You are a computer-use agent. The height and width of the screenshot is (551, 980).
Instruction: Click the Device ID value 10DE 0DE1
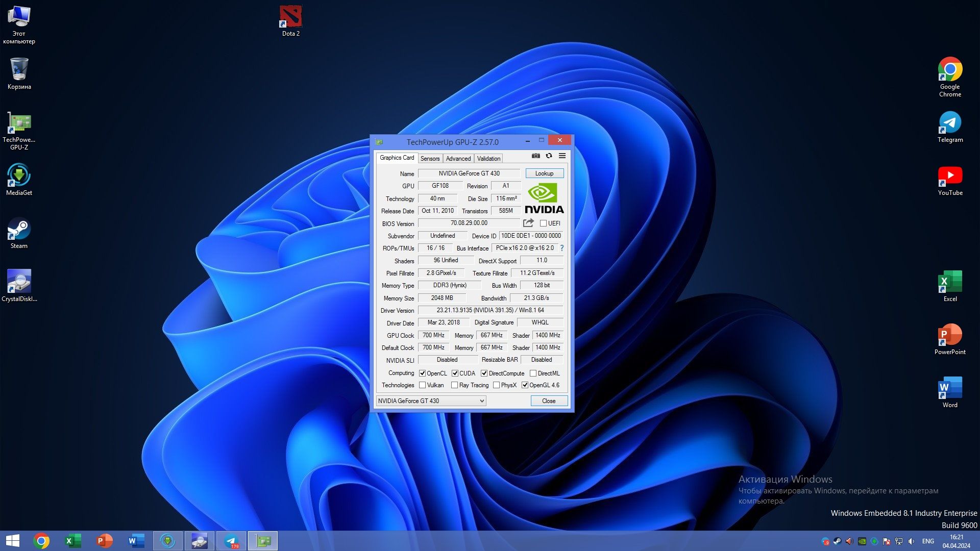(531, 236)
